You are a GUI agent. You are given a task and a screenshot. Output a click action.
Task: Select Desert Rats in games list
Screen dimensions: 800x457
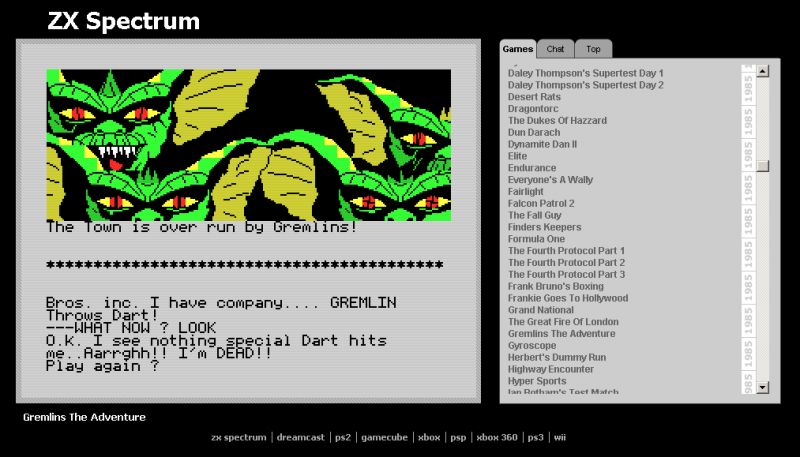tap(534, 96)
